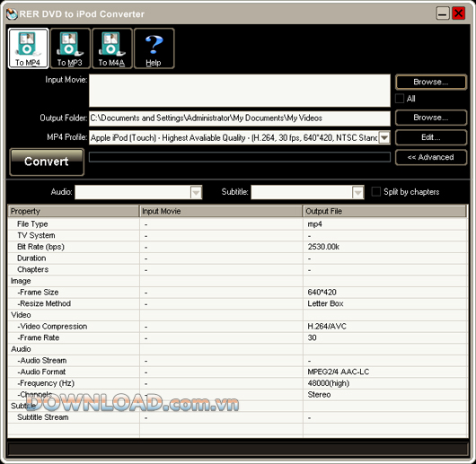This screenshot has height=464, width=476.
Task: Select the Subtitle Stream row
Action: coord(237,417)
